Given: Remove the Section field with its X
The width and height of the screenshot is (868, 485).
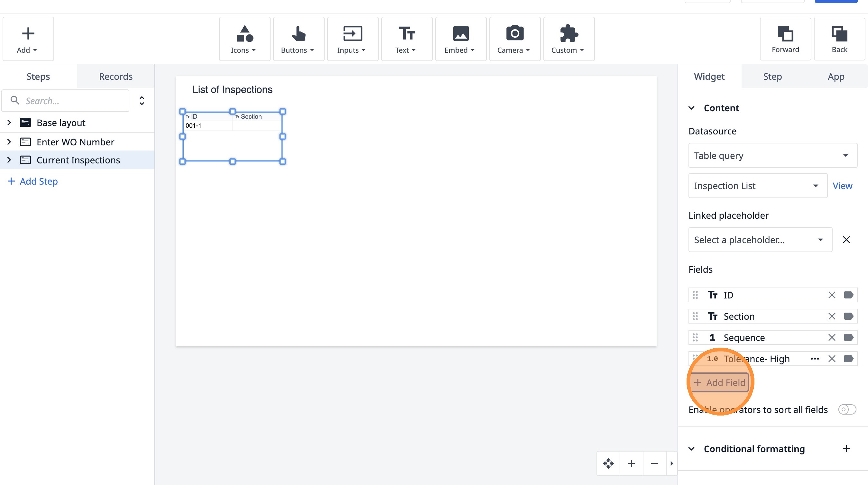Looking at the screenshot, I should [x=832, y=316].
